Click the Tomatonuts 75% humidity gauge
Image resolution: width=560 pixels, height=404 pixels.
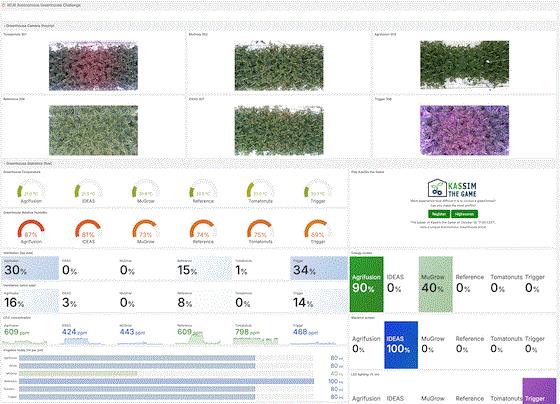pyautogui.click(x=260, y=231)
